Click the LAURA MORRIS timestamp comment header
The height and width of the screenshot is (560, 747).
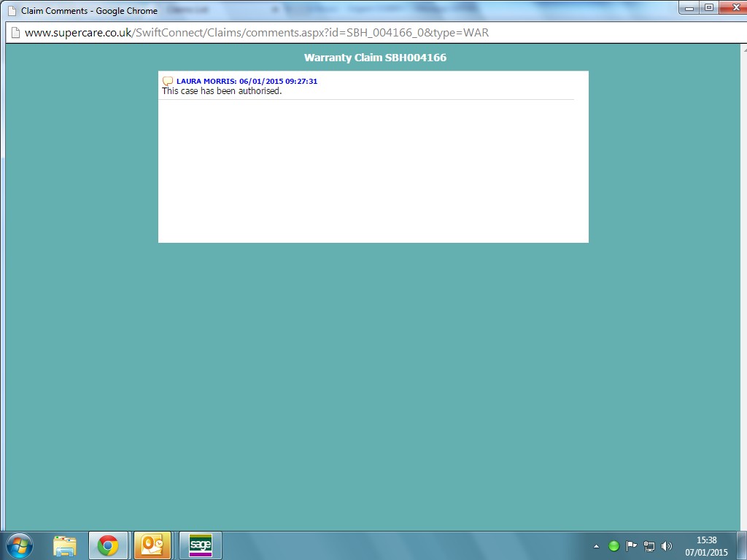click(x=247, y=81)
